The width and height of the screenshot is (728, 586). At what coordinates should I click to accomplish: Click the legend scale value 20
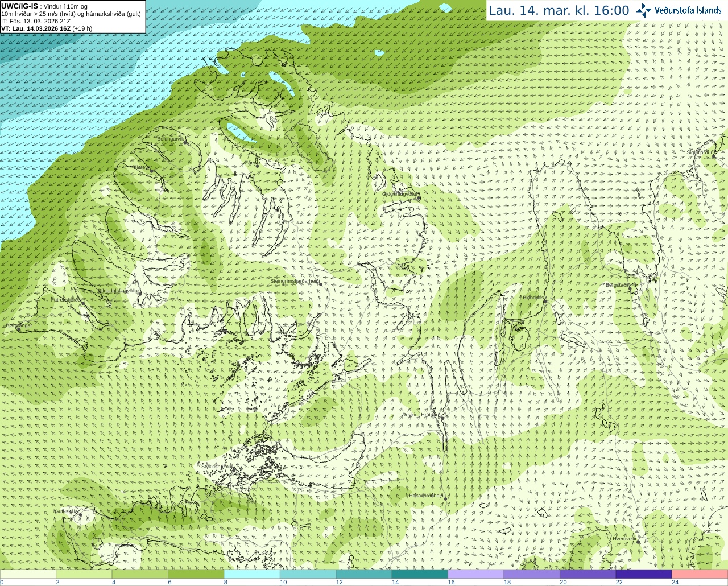563,582
